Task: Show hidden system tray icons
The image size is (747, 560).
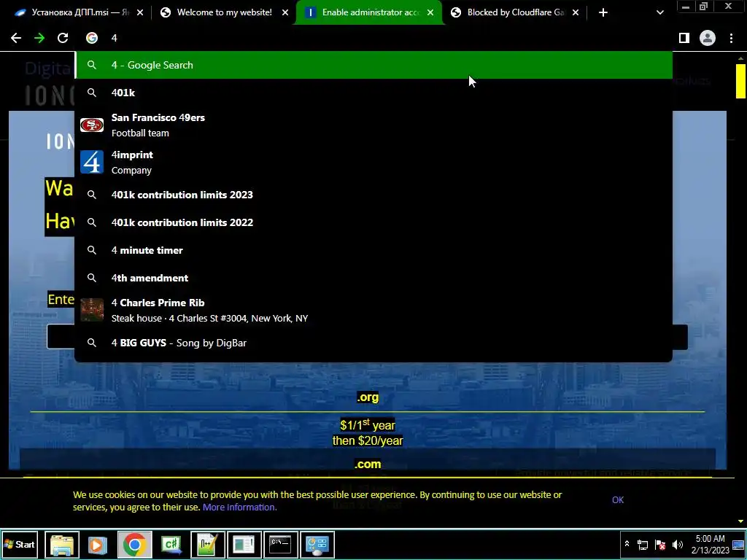Action: [627, 544]
